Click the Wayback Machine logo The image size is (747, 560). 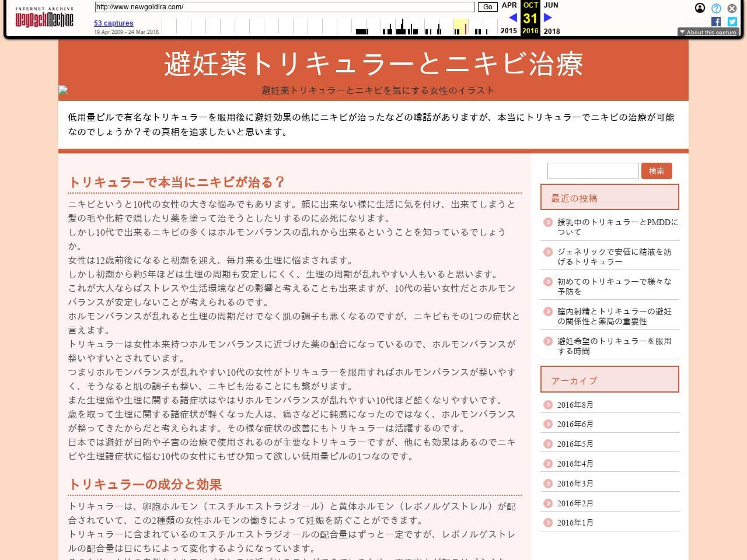coord(44,18)
